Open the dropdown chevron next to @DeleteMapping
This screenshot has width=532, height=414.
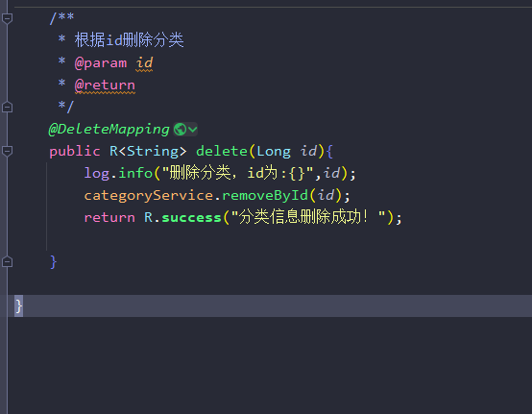192,130
